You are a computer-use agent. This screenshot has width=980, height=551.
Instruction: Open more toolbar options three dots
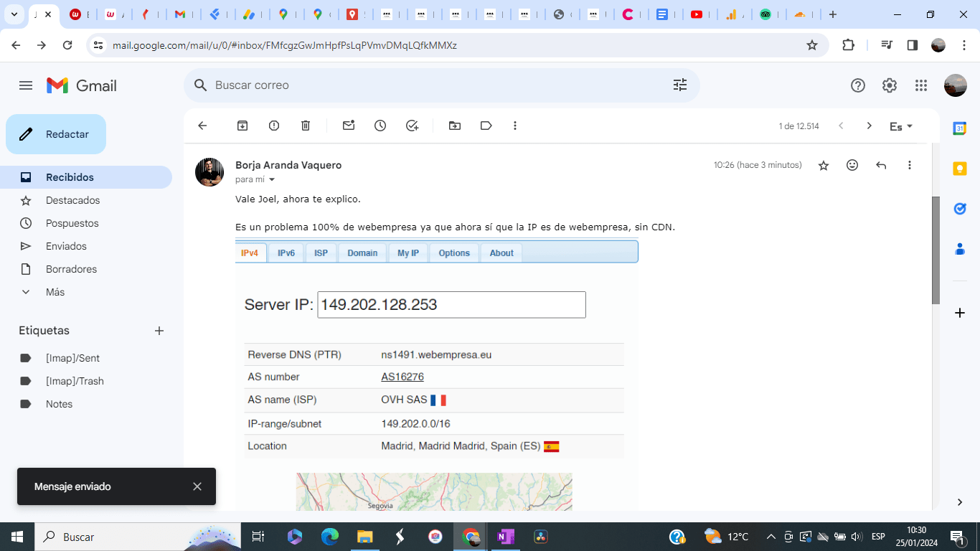point(515,126)
